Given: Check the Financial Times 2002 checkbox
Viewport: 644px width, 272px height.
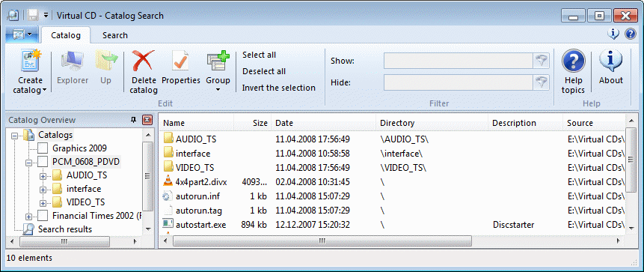Looking at the screenshot, I should pos(43,216).
